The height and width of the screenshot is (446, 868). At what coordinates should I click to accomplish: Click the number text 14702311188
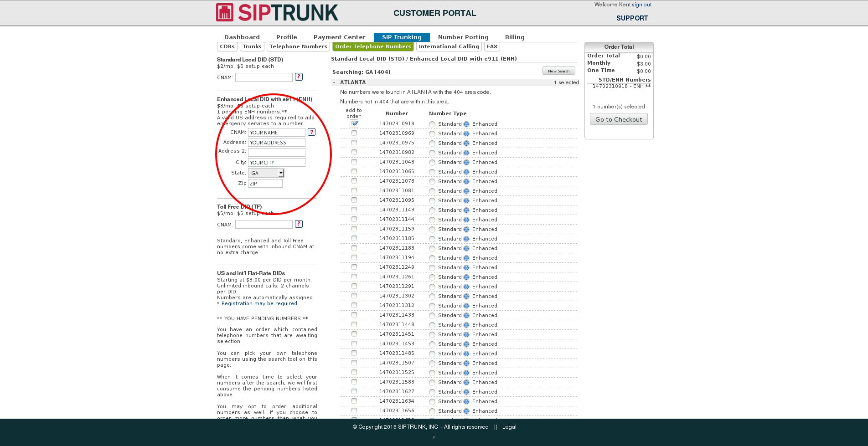tap(397, 248)
